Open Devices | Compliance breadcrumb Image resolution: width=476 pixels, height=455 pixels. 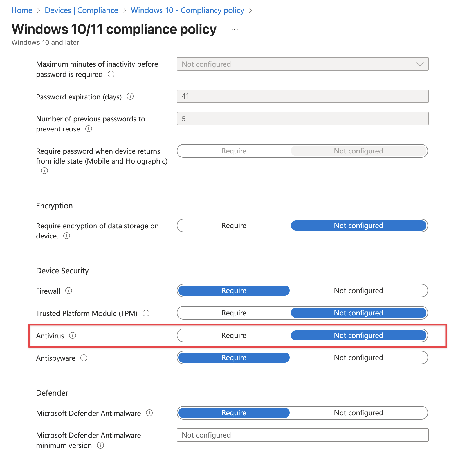pos(81,10)
